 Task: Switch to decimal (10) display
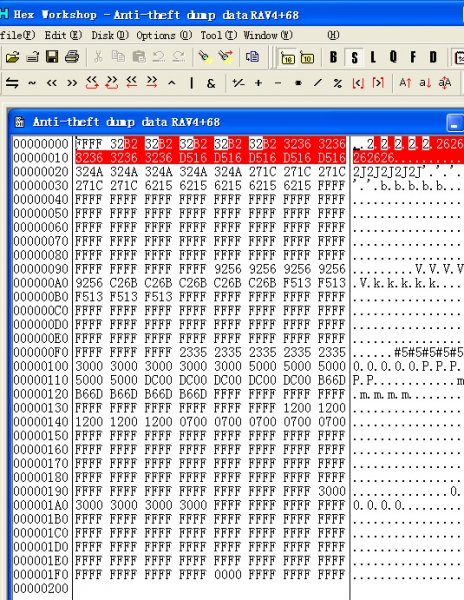click(x=307, y=58)
